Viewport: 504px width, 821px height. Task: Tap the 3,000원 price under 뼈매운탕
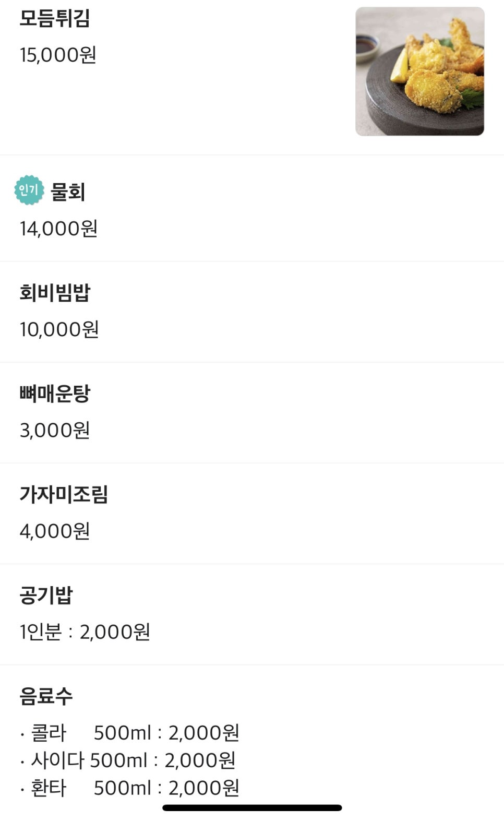coord(55,430)
